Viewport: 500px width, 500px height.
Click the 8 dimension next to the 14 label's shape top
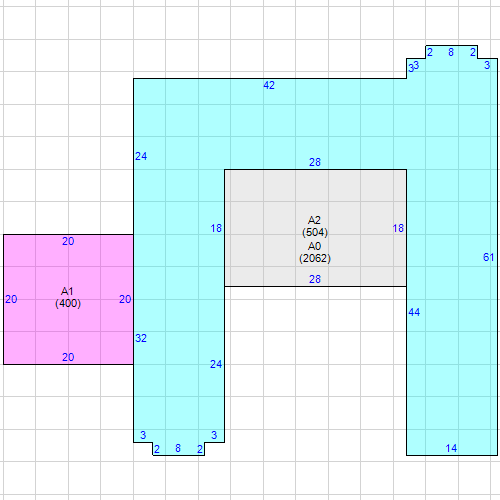pos(451,52)
